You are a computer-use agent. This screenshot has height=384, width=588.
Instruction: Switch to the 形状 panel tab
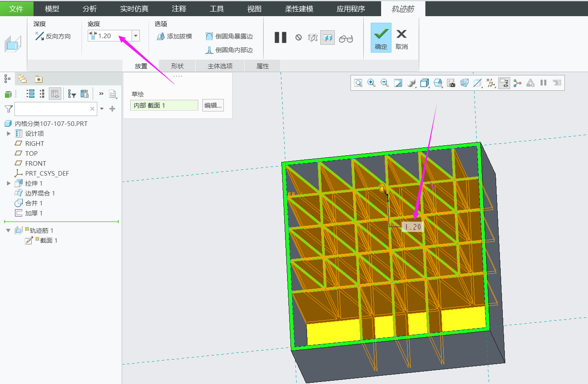pos(177,66)
